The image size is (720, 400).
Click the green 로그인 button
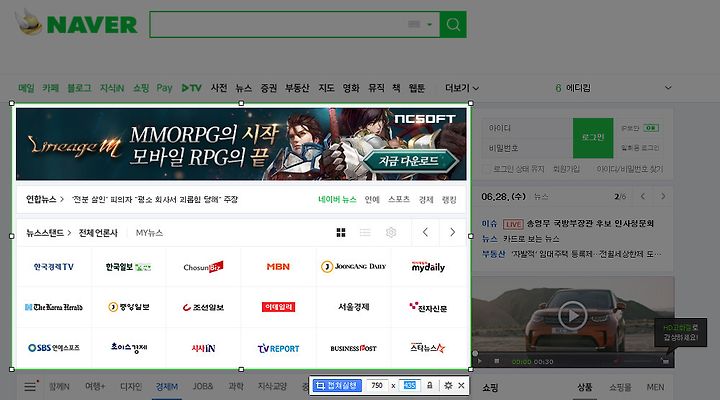(593, 138)
